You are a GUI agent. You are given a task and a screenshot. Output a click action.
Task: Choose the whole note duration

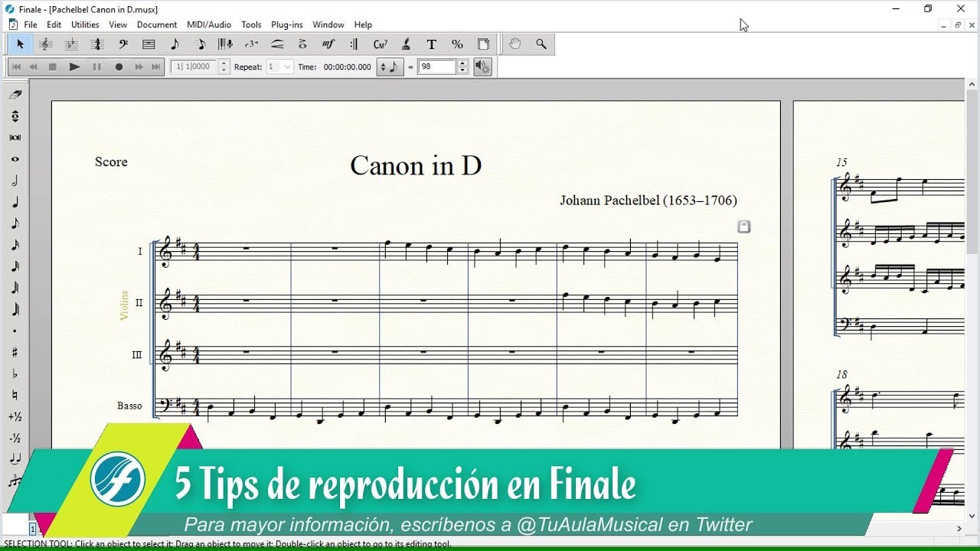tap(15, 159)
